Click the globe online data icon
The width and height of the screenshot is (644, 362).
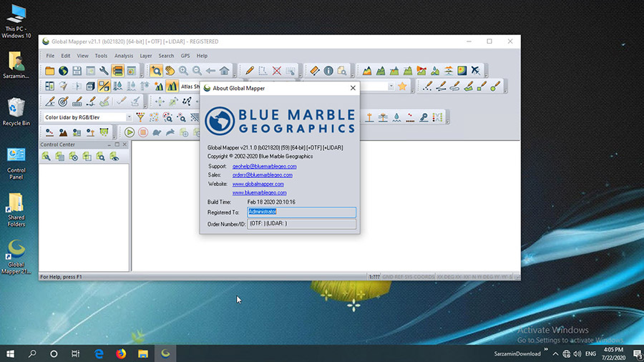(63, 71)
